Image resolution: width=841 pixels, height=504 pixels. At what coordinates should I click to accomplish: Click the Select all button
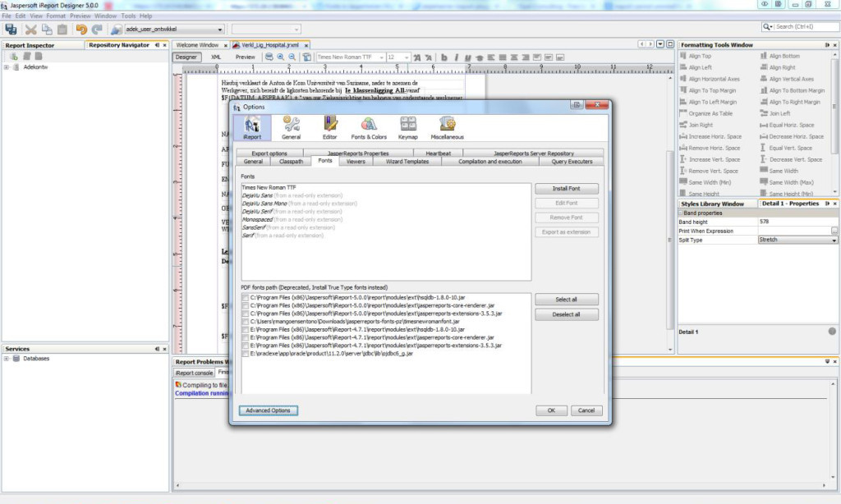567,300
